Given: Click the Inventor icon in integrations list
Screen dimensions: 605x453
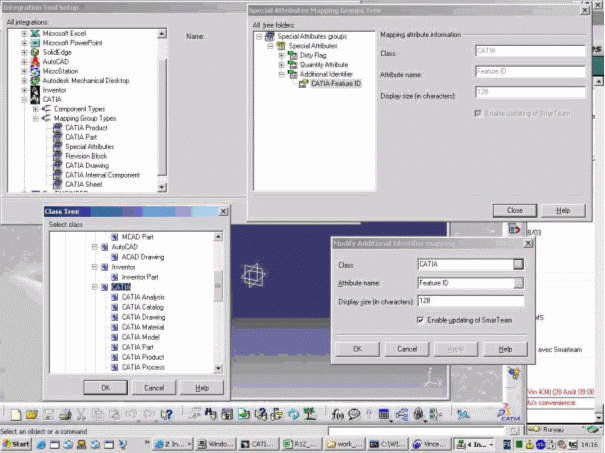Looking at the screenshot, I should 35,90.
